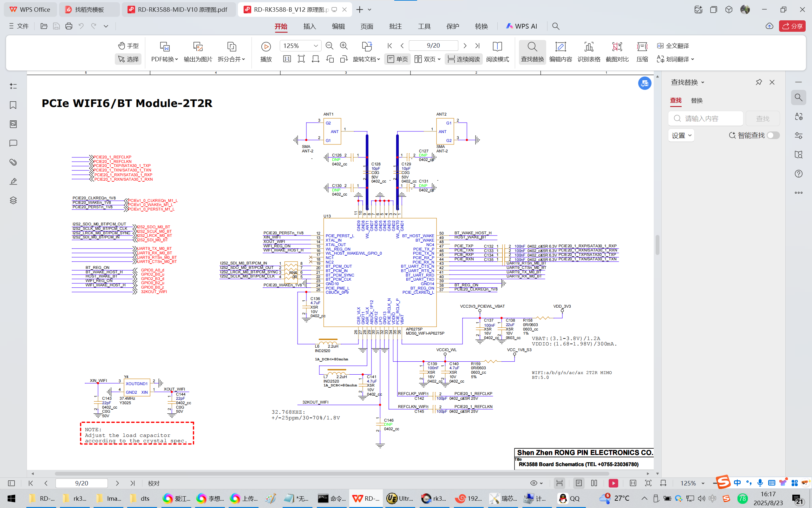Zoom out with the minus magnifier
Image resolution: width=812 pixels, height=508 pixels.
tap(330, 45)
